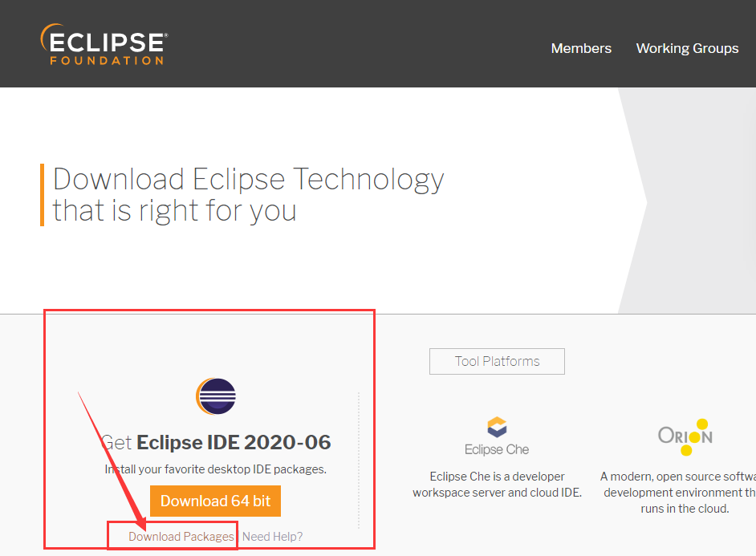Screen dimensions: 756x556
Task: Click 'Install your favorite desktop IDE packages.' text
Action: tap(216, 469)
